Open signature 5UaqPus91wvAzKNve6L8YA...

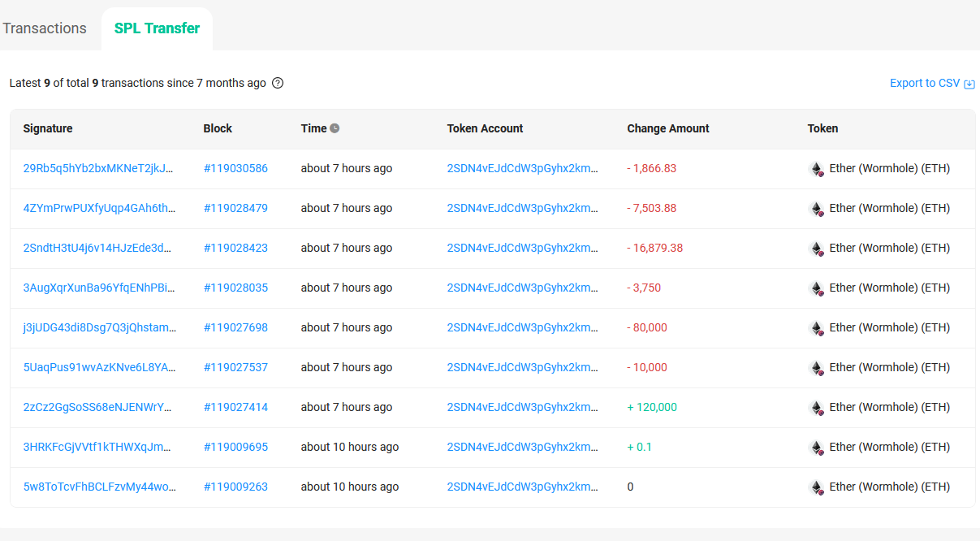[x=100, y=367]
